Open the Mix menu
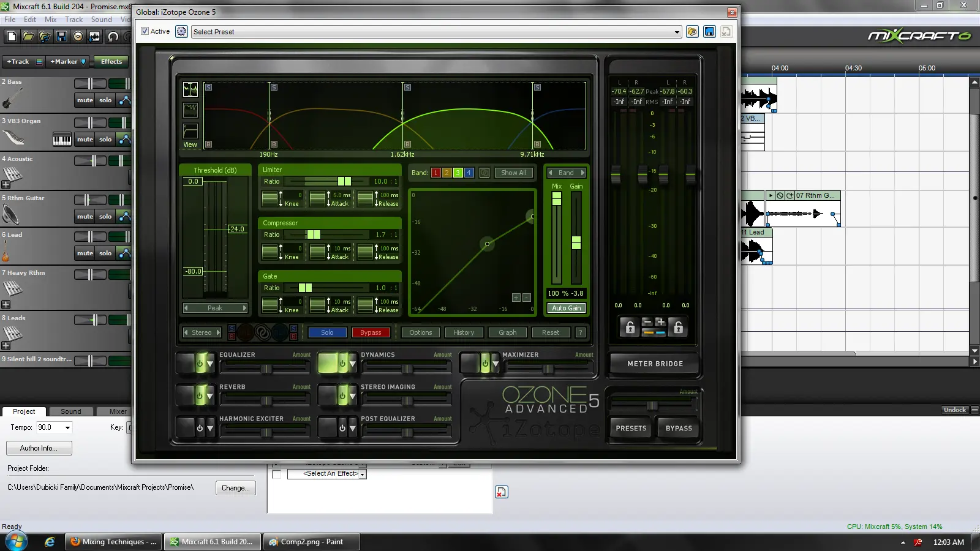 coord(51,20)
